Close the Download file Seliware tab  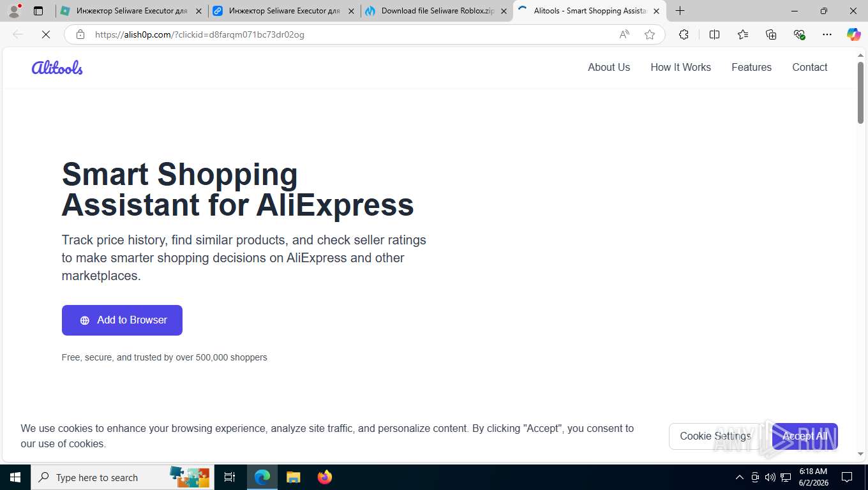coord(504,11)
